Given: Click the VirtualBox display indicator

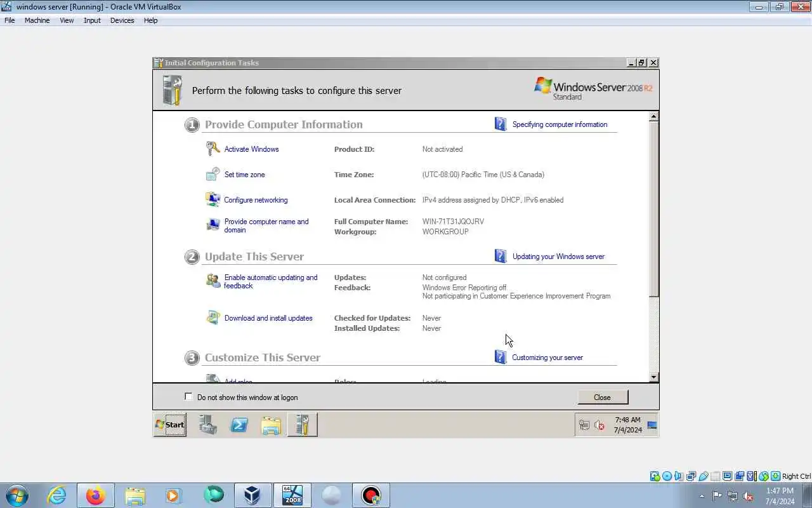Looking at the screenshot, I should 728,476.
